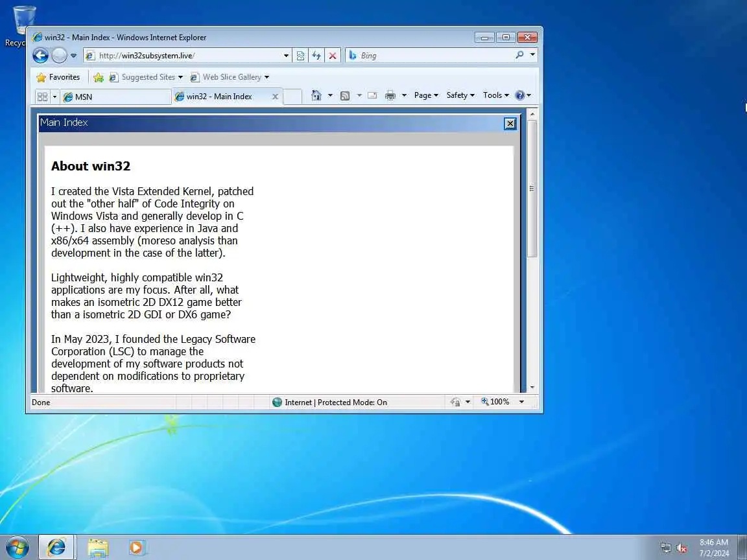747x560 pixels.
Task: Close the Main Index panel on webpage
Action: [x=510, y=124]
